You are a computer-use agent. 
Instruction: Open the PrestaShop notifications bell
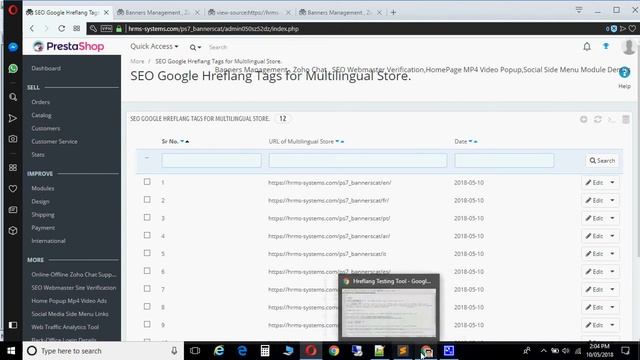[x=587, y=47]
